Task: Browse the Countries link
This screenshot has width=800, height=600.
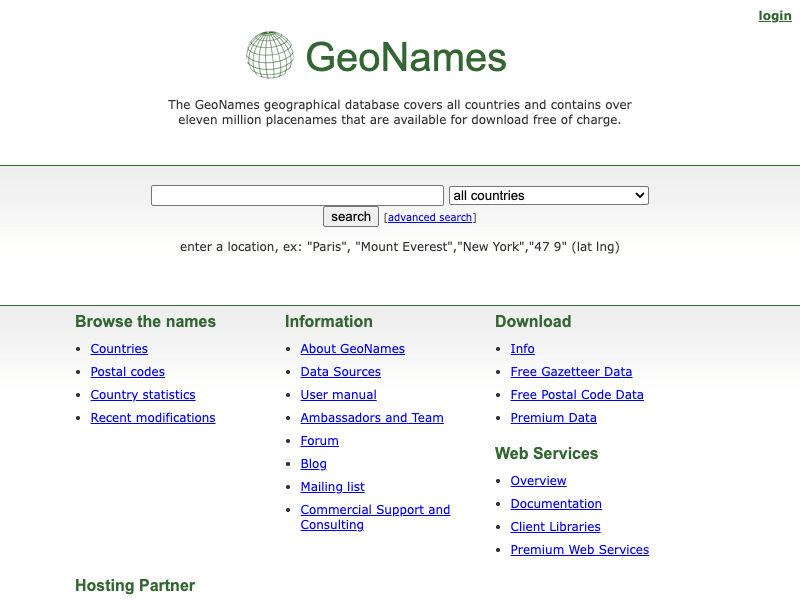Action: pos(119,348)
